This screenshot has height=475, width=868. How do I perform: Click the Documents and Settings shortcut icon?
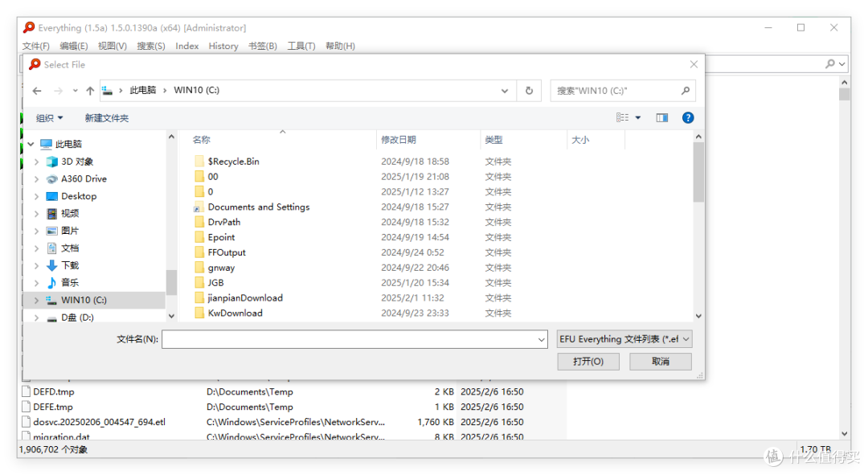pyautogui.click(x=198, y=207)
